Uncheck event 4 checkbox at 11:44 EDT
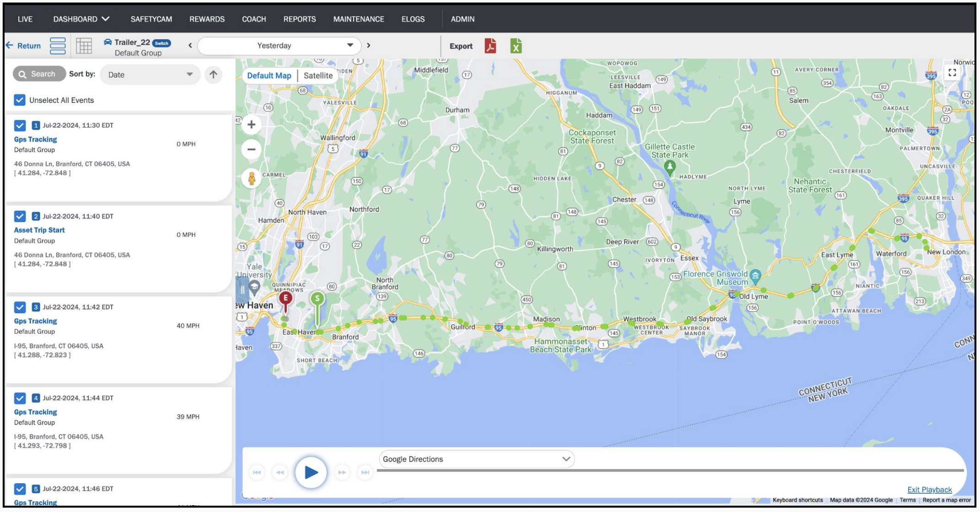This screenshot has width=980, height=512. click(20, 398)
